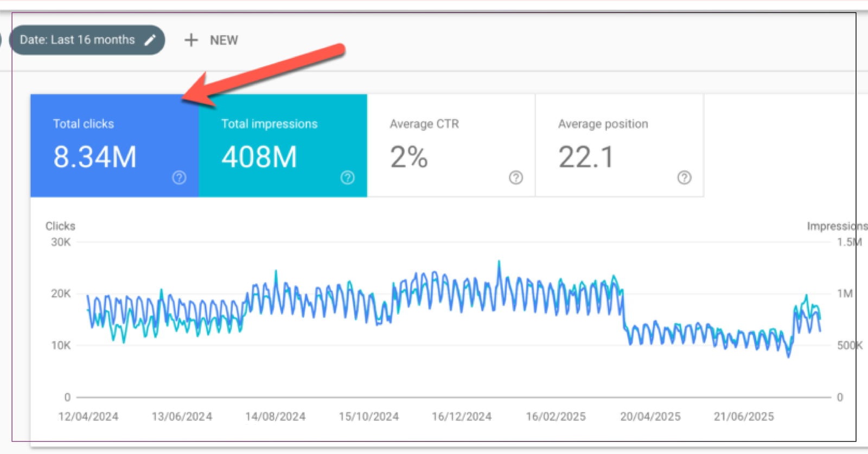Click the plus icon beside NEW
Screen dimensions: 868x454
click(x=191, y=40)
